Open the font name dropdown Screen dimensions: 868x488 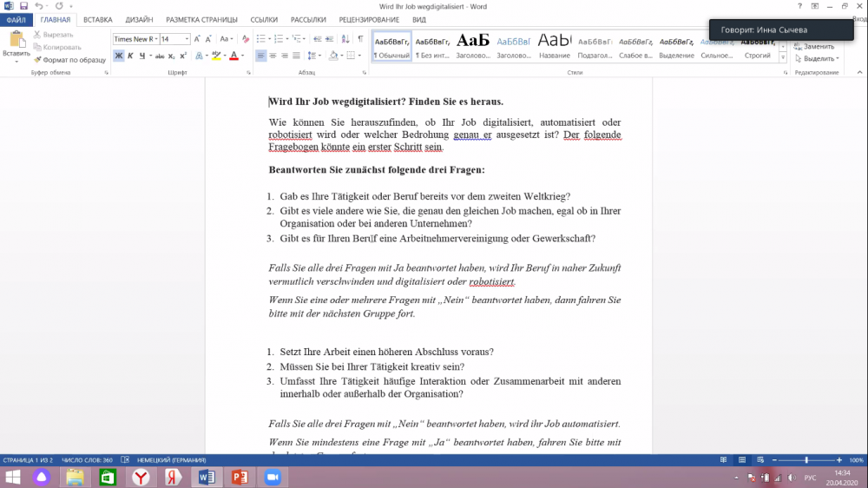click(x=155, y=39)
